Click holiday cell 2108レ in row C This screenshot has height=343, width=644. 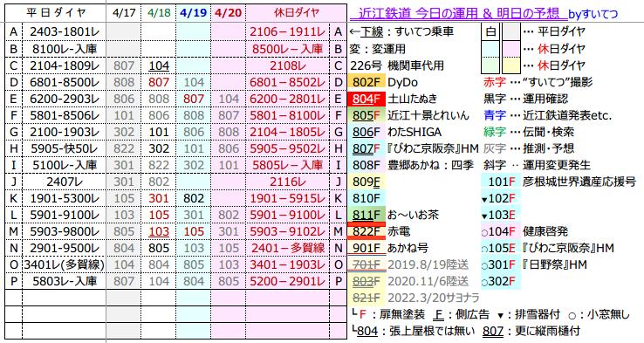287,65
